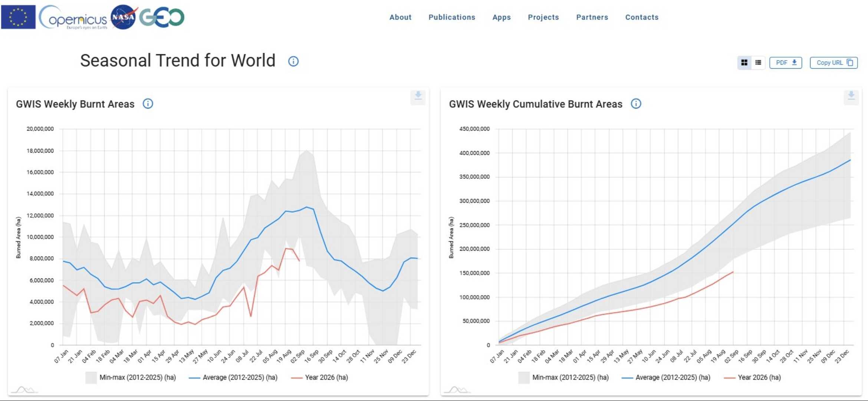Viewport: 868px width, 401px height.
Task: Click the 23 Dec label on Cumulative chart
Action: [x=842, y=356]
